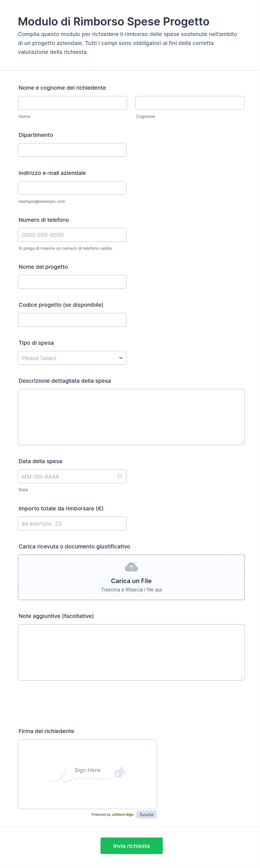Focus the Numero di telefono field
Screen dimensions: 260x868
72,235
